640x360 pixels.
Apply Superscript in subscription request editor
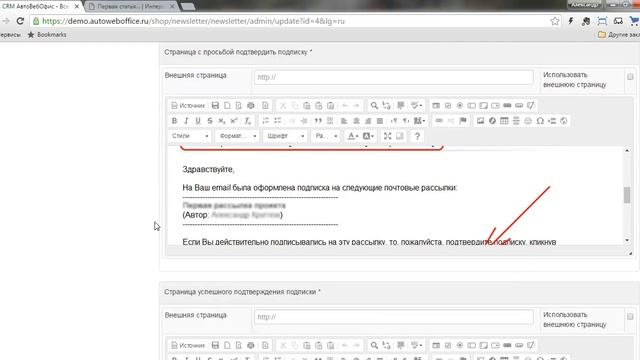[233, 121]
